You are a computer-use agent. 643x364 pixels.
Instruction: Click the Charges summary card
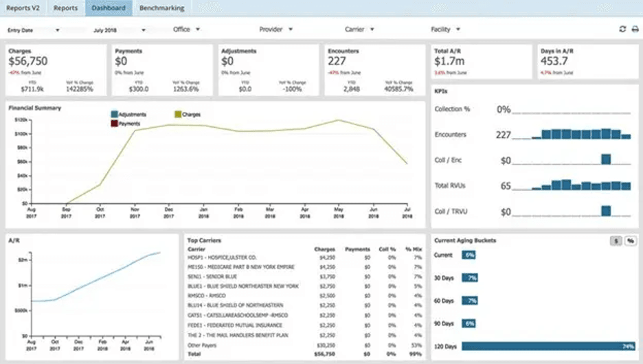tap(56, 70)
